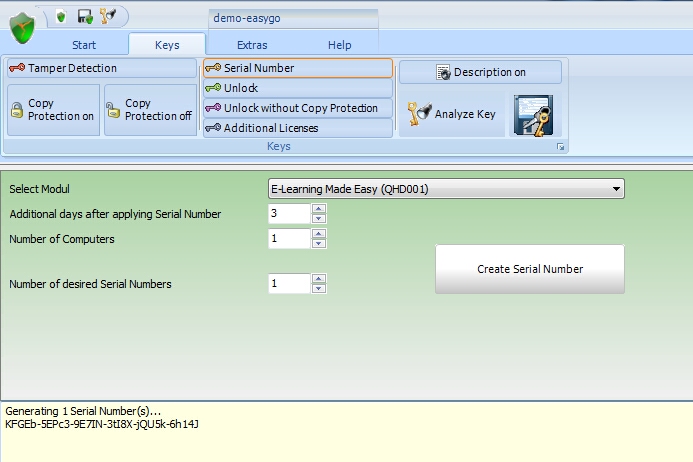Open the Select Modul dropdown
Image resolution: width=693 pixels, height=462 pixels.
click(x=446, y=189)
